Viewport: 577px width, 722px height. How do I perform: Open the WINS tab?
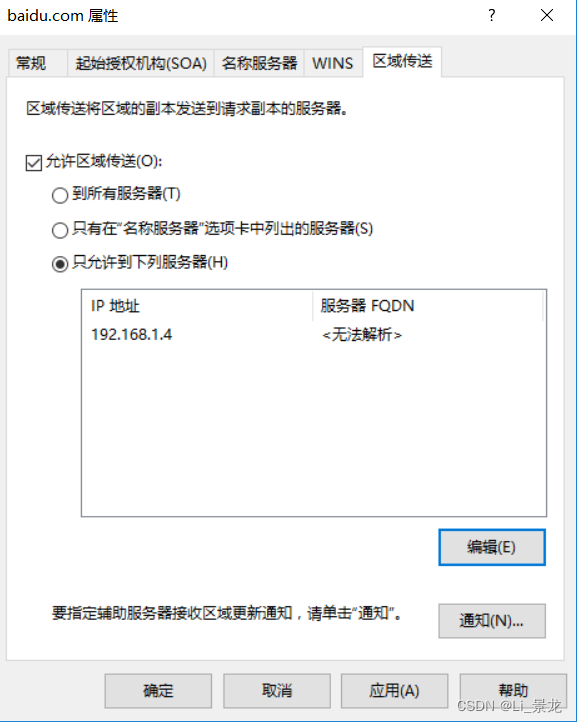(333, 63)
